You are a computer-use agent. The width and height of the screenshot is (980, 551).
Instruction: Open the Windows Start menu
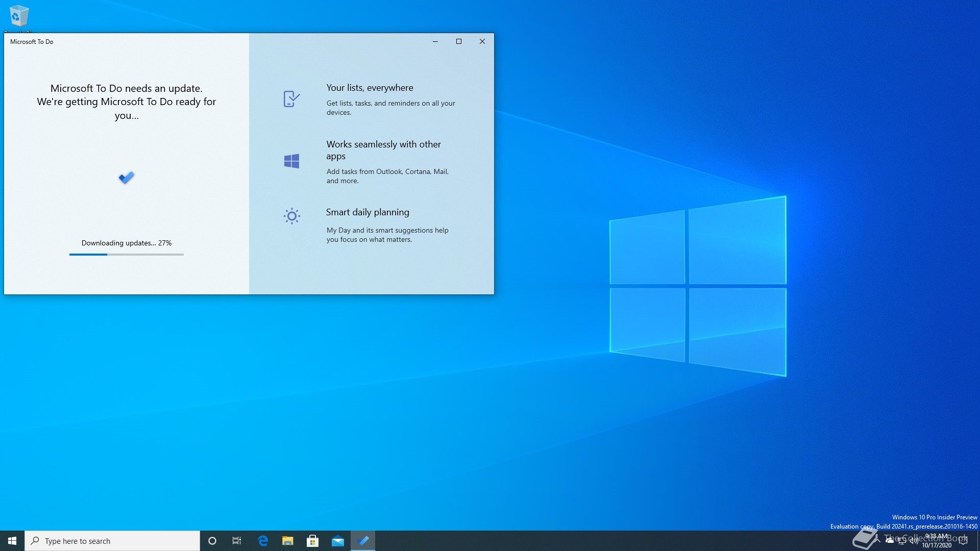coord(12,541)
